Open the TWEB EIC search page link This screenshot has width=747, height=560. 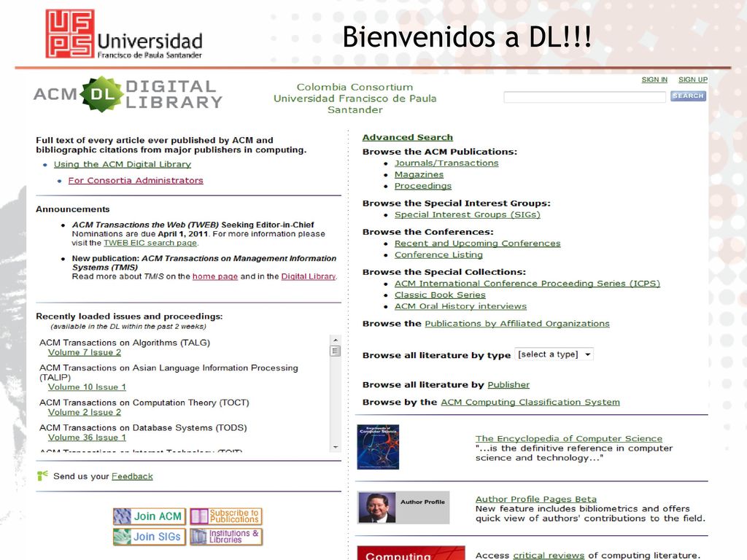pos(150,243)
